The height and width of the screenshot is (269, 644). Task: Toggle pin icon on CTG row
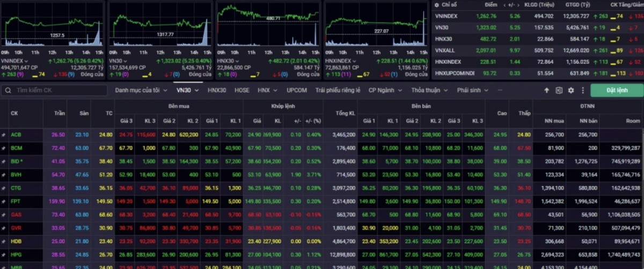point(4,188)
